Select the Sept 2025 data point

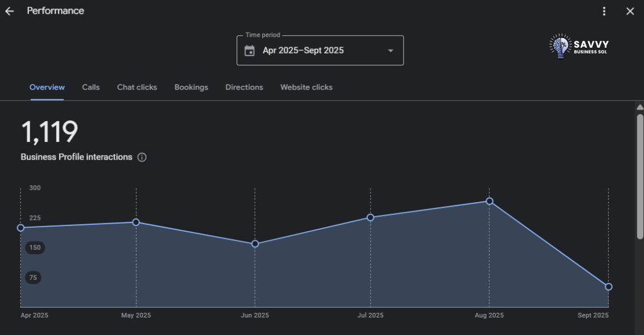point(609,287)
